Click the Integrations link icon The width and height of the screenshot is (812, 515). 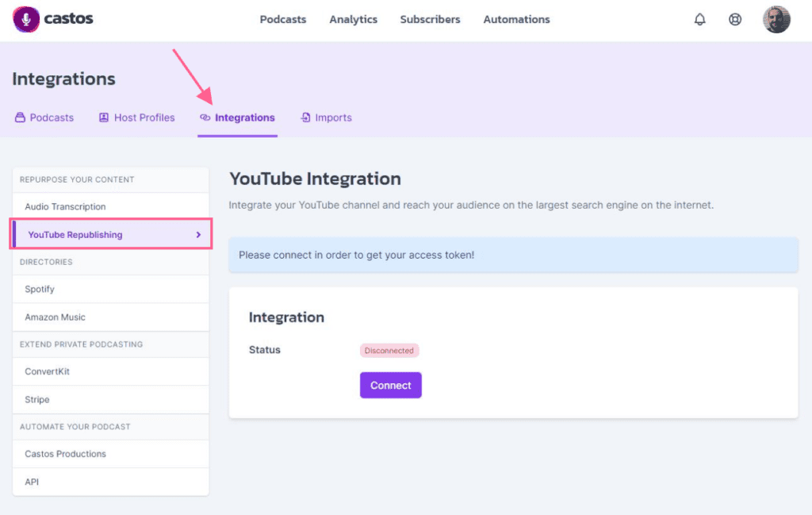(x=205, y=117)
